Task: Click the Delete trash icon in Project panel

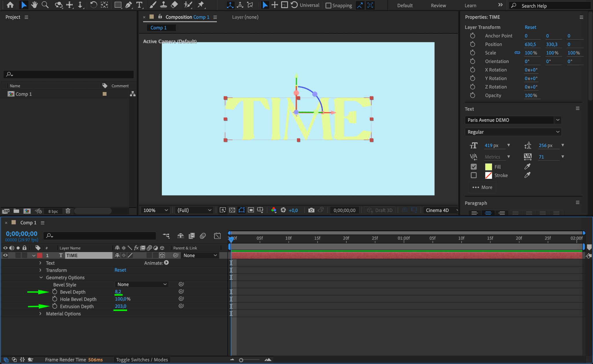Action: click(68, 211)
